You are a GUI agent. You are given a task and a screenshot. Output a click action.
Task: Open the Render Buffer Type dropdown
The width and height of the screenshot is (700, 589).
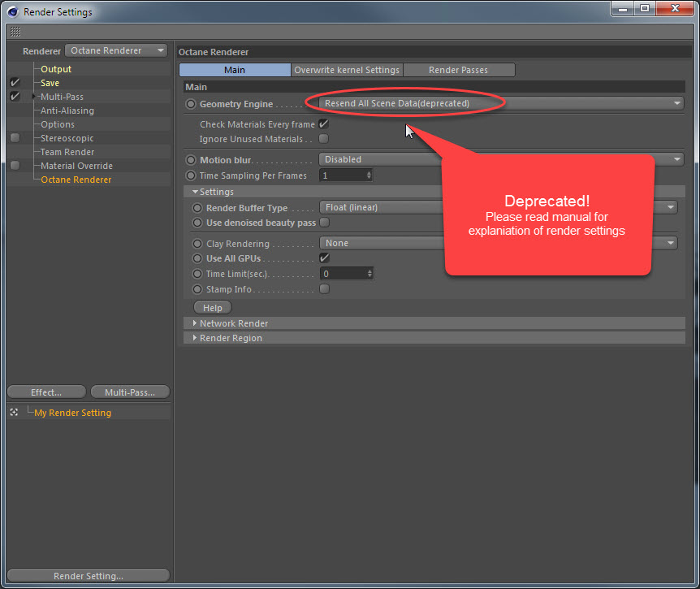click(499, 207)
